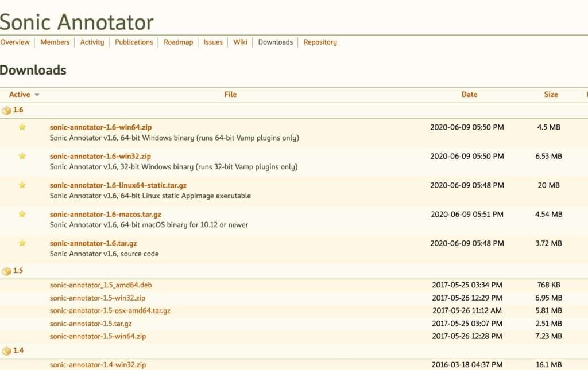Click the description "Sonic Annotator v1.6, source code"

tap(104, 254)
